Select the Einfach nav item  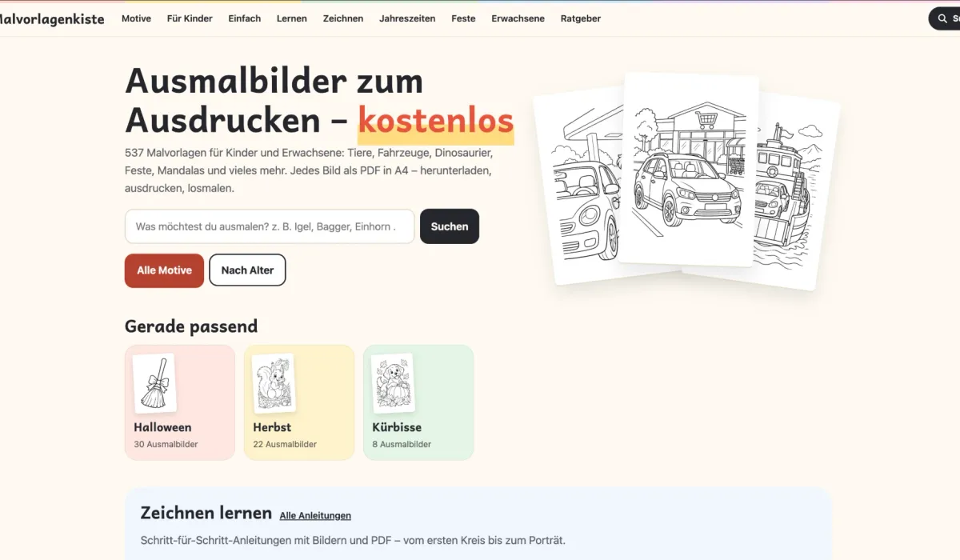coord(244,18)
